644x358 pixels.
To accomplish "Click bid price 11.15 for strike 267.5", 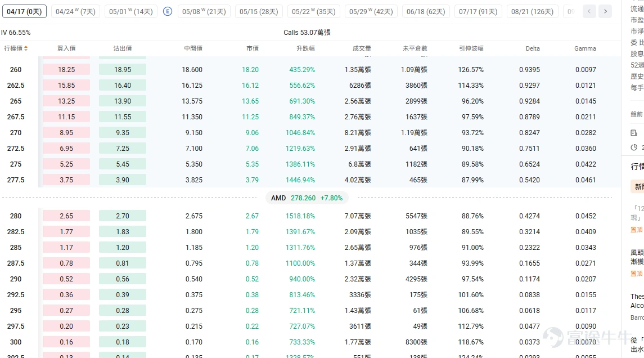I will click(66, 117).
